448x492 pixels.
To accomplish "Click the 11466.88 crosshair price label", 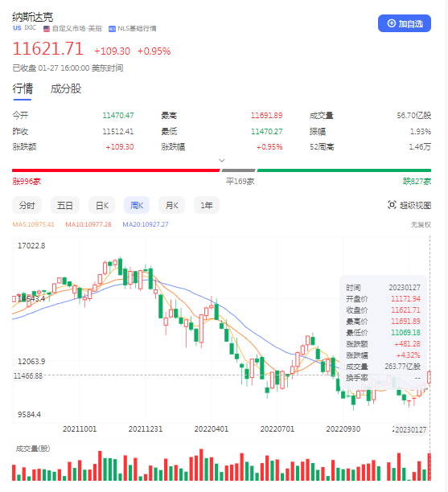I will coord(28,375).
